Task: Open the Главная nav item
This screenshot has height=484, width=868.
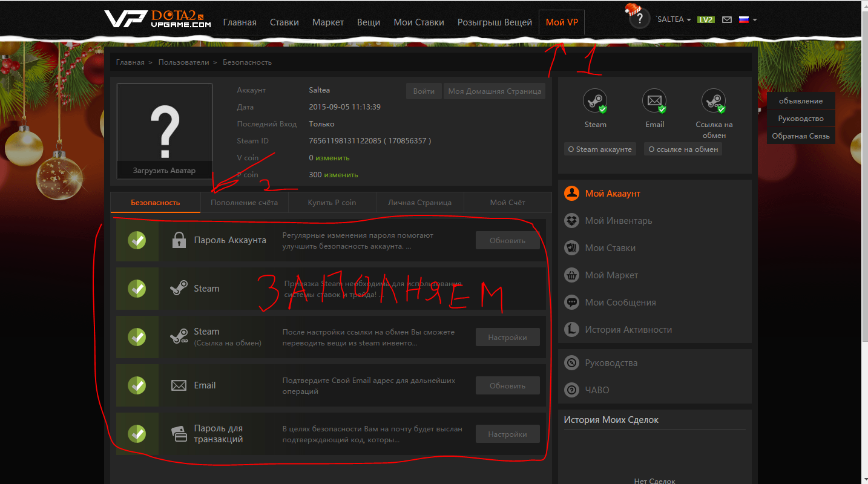Action: coord(240,22)
